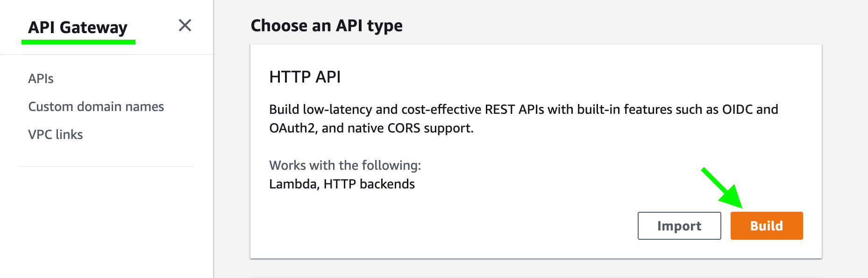Screen dimensions: 868x278
Task: Click the vertical border separating sidebar and content
Action: pyautogui.click(x=213, y=140)
